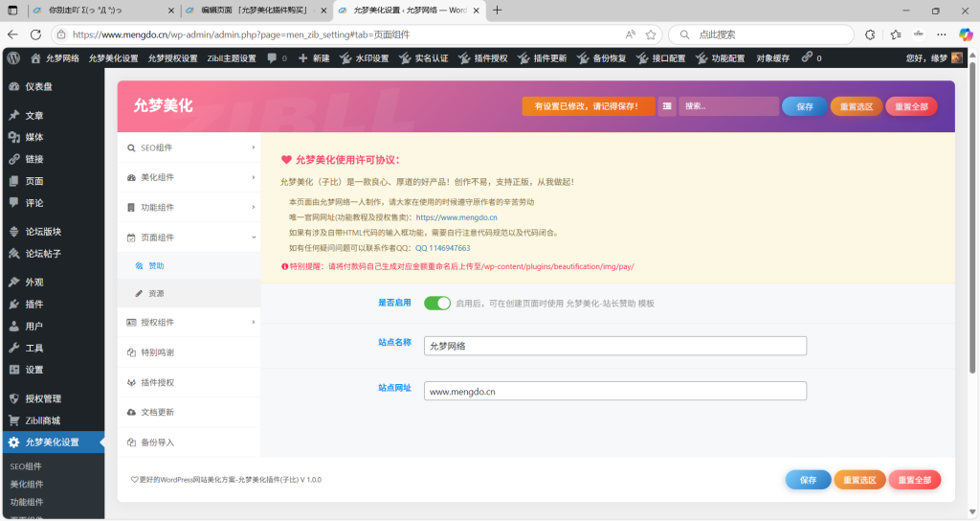This screenshot has width=980, height=521.
Task: Open QQ 1146947663 contact link
Action: (442, 248)
